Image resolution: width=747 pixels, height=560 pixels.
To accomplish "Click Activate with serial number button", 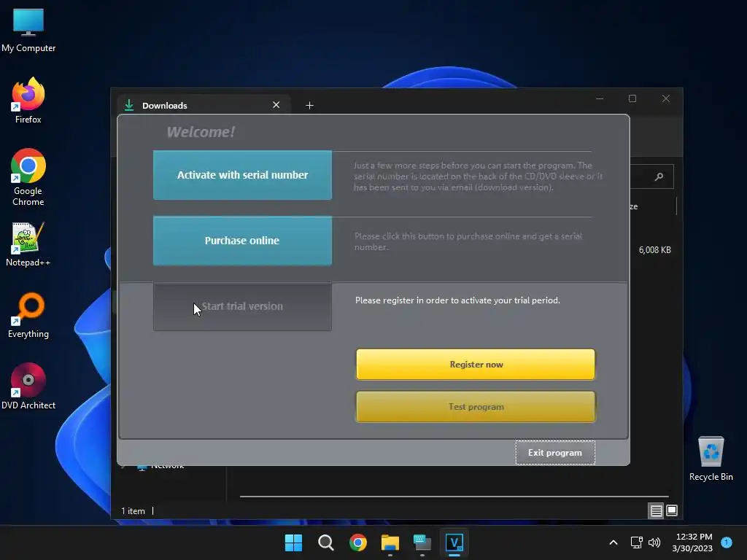I will point(242,175).
